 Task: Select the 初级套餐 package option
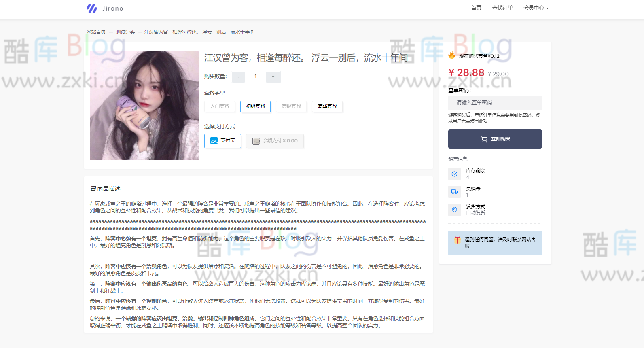(255, 106)
